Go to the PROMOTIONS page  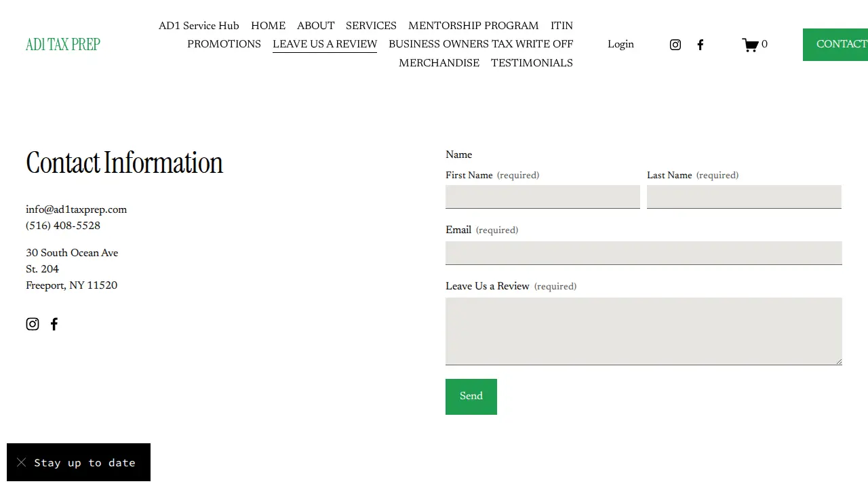224,44
